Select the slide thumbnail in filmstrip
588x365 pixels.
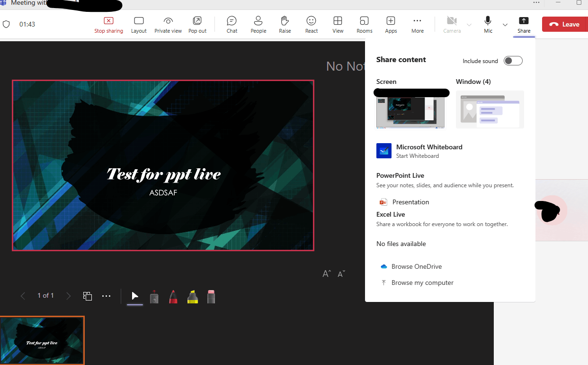click(x=42, y=340)
